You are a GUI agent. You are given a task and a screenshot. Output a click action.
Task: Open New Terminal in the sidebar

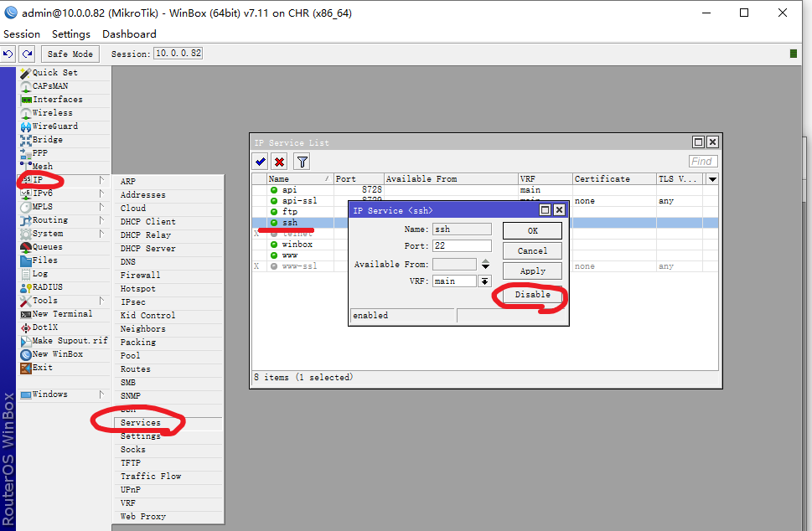65,314
